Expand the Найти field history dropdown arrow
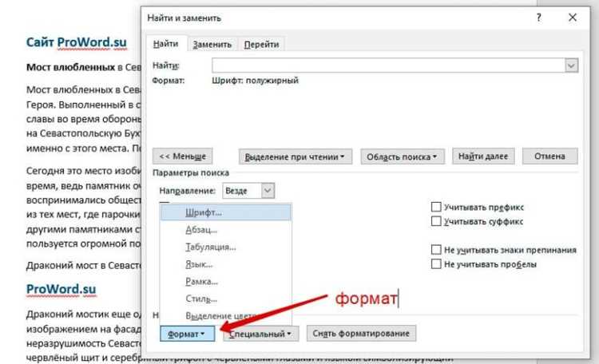Image resolution: width=599 pixels, height=364 pixels. point(571,65)
